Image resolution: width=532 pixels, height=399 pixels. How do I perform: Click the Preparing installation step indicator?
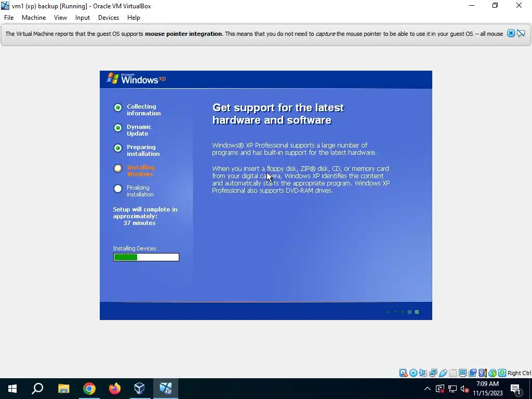(118, 148)
